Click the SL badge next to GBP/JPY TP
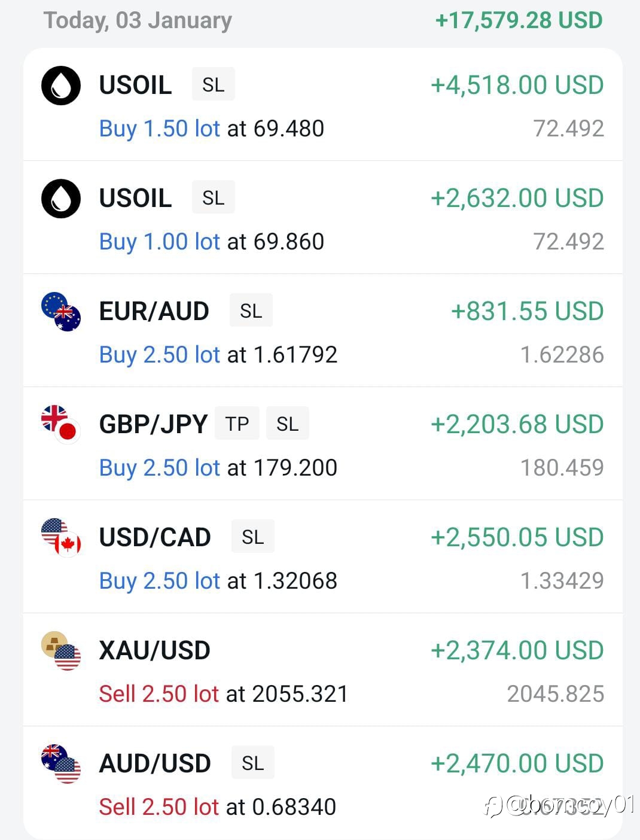Image resolution: width=640 pixels, height=840 pixels. [287, 424]
